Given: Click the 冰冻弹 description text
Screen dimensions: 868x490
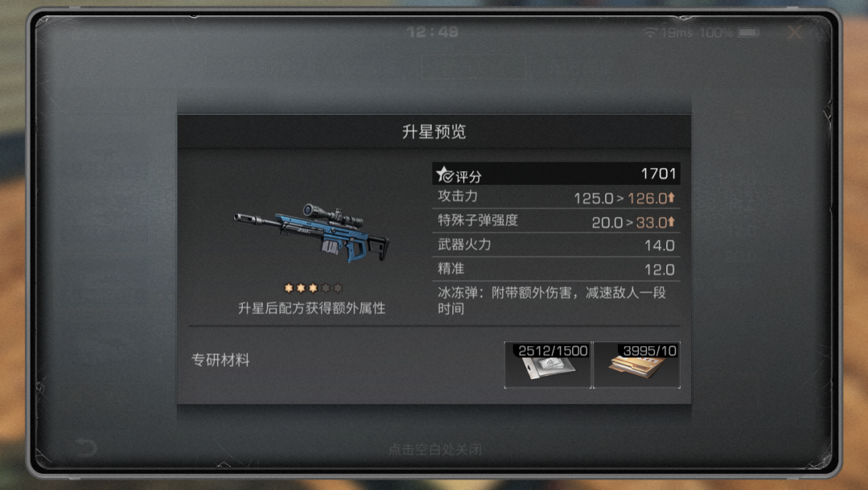Looking at the screenshot, I should pyautogui.click(x=552, y=300).
